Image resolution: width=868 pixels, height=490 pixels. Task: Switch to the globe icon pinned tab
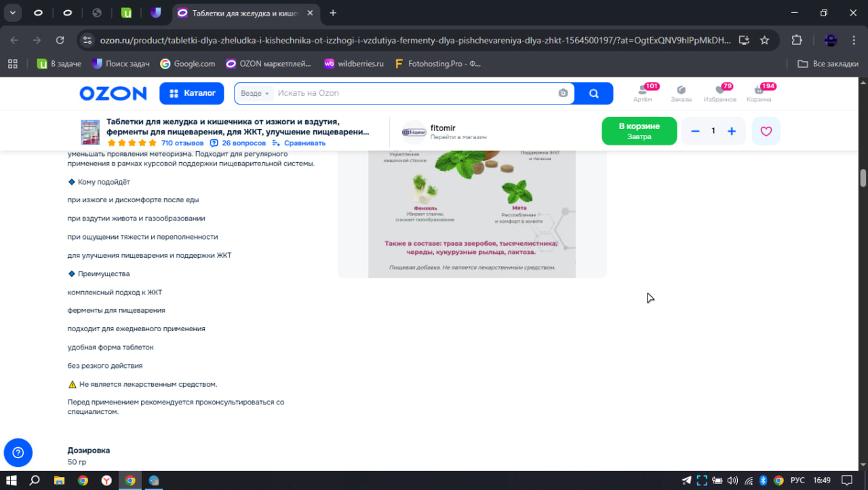point(96,13)
